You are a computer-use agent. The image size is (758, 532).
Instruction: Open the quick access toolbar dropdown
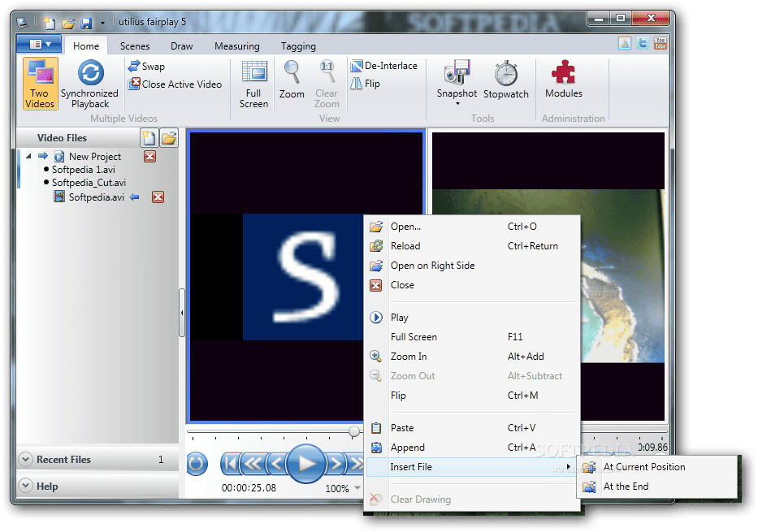102,23
